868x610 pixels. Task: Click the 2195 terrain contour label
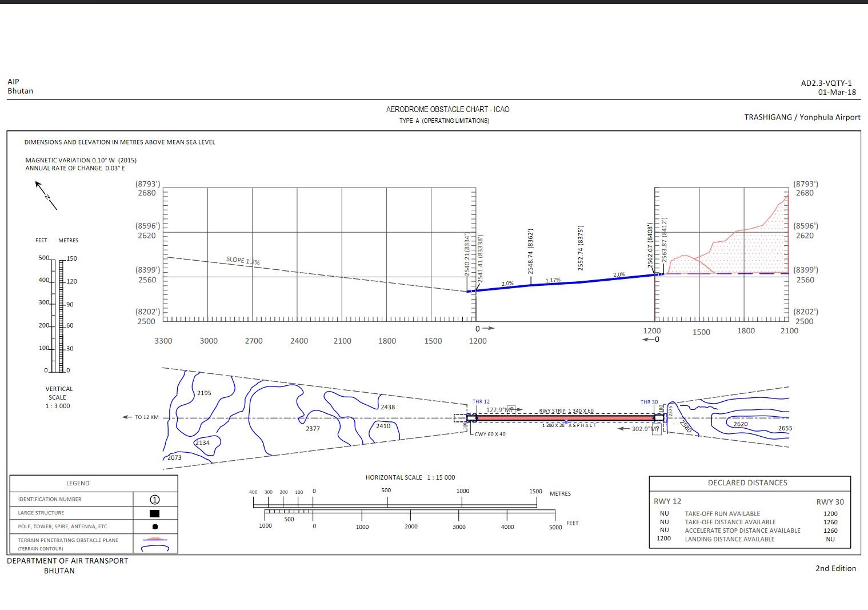(x=204, y=393)
